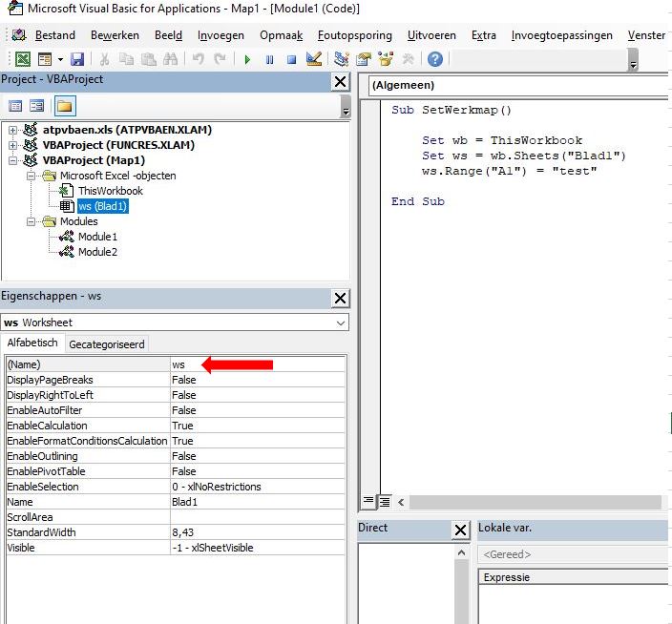672x624 pixels.
Task: Click the View Code icon in Project panel
Action: point(15,106)
